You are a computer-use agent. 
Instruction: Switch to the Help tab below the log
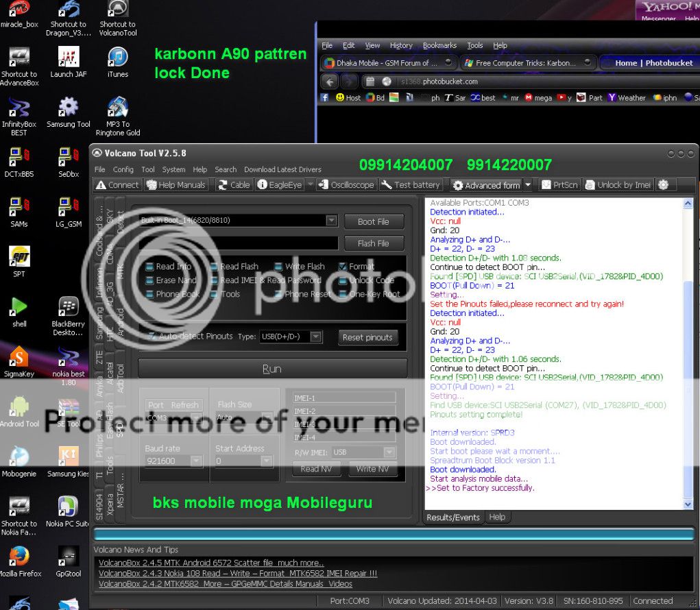coord(497,517)
